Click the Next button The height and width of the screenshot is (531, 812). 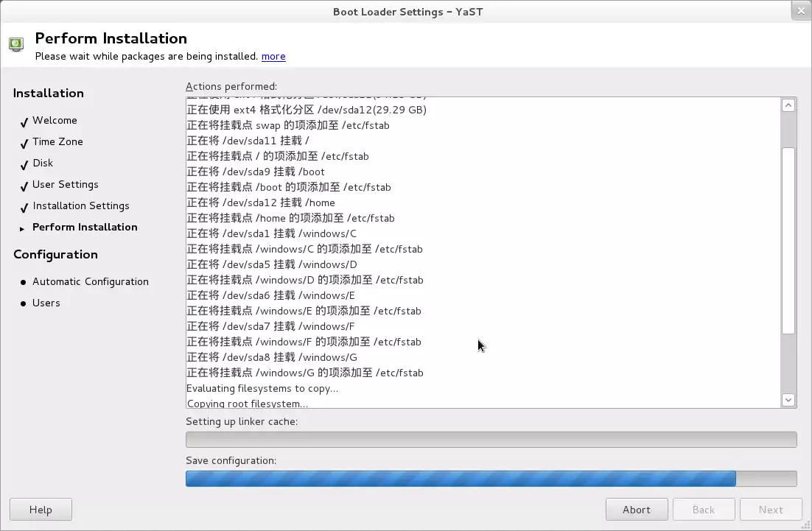click(x=771, y=510)
